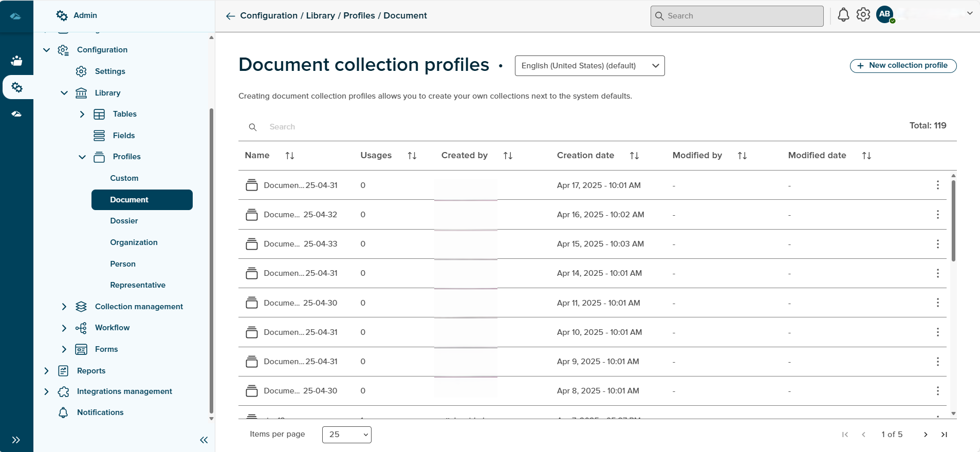Sort by Creation date column arrows

coord(634,156)
